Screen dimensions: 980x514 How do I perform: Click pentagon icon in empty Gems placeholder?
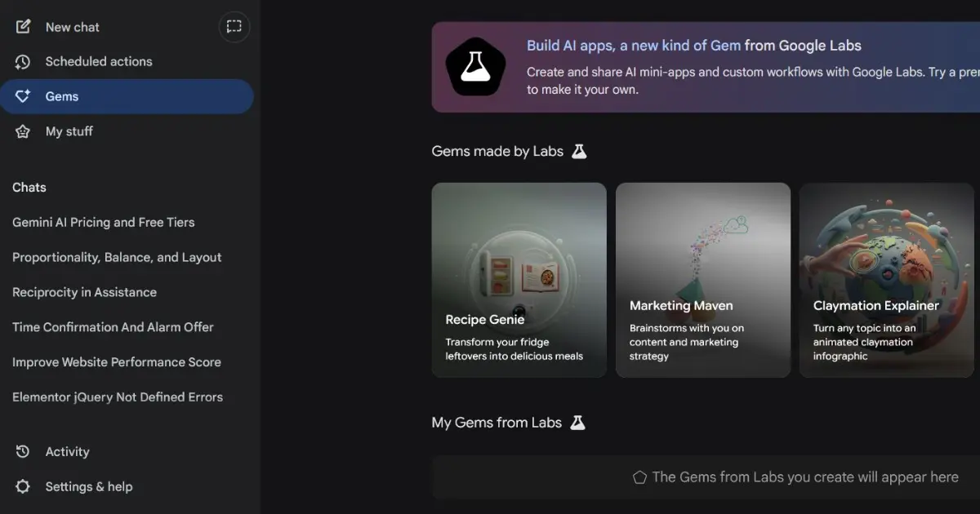click(x=640, y=478)
